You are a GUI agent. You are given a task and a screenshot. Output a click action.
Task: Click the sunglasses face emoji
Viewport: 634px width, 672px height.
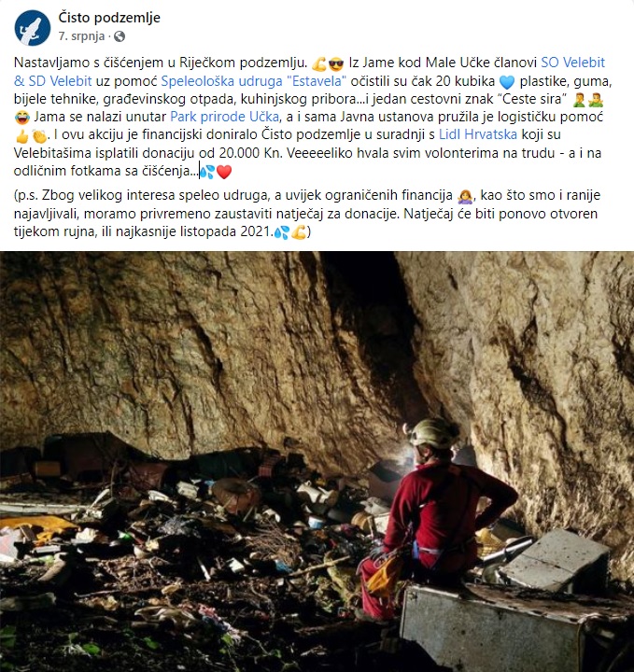[335, 63]
